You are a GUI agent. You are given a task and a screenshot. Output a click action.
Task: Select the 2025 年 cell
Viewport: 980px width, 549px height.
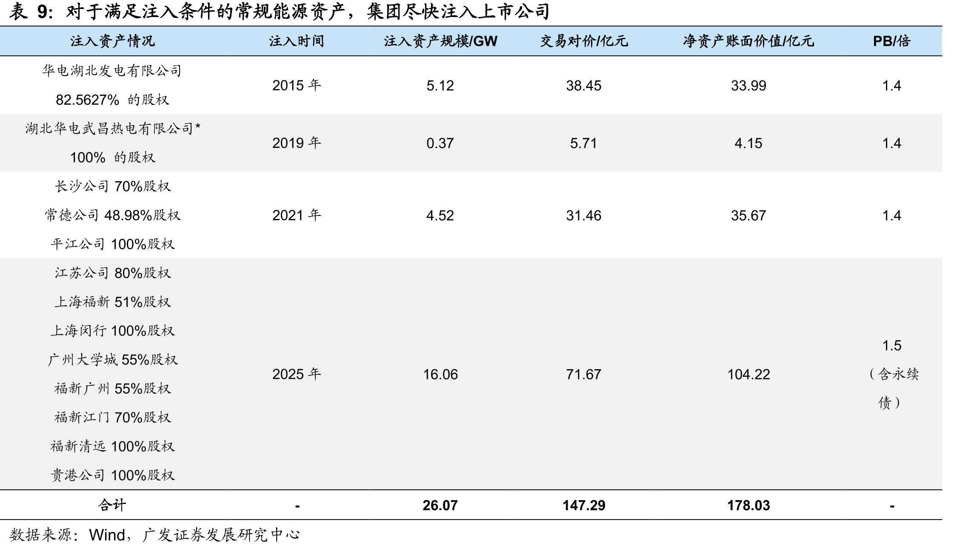click(297, 374)
